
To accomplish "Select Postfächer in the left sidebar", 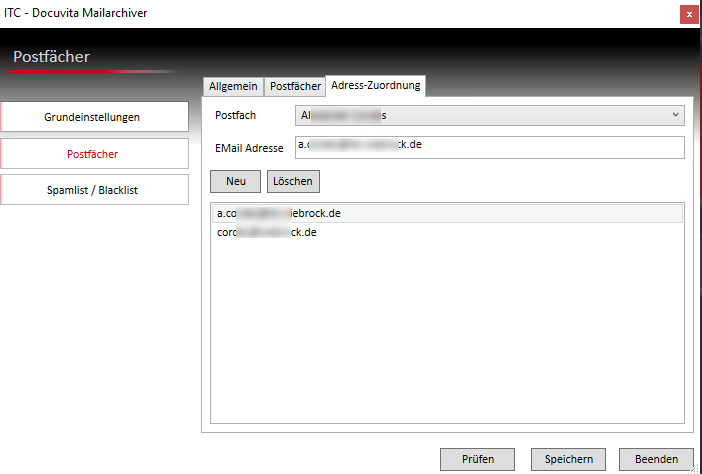I will (95, 154).
